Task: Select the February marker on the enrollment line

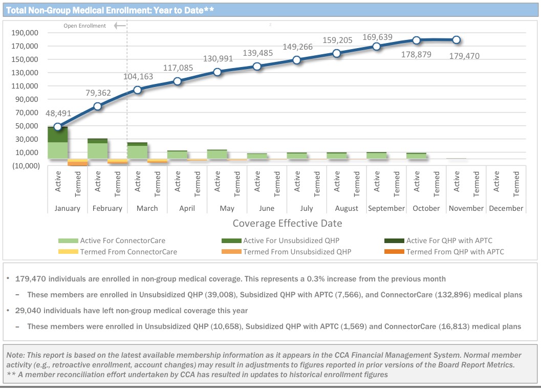Action: coord(98,106)
